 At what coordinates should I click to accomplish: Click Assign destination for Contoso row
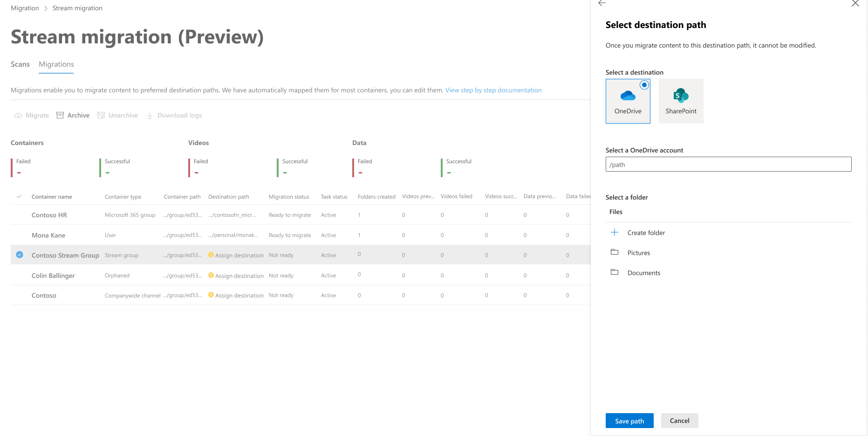[x=239, y=295]
